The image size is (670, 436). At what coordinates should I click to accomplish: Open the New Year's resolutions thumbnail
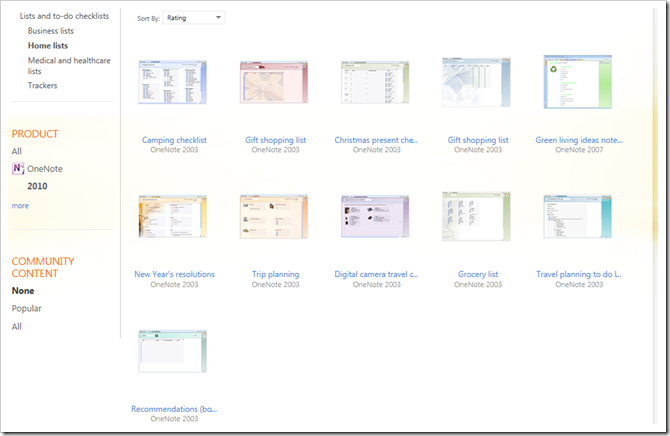pyautogui.click(x=173, y=216)
